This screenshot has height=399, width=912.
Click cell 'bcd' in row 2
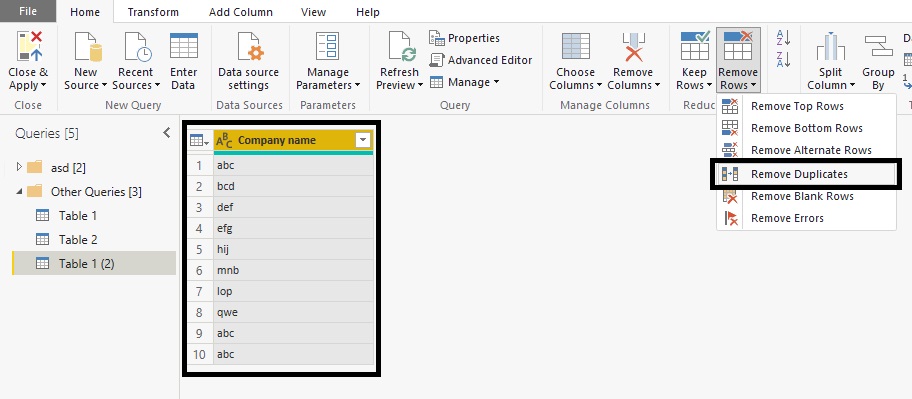tap(293, 187)
